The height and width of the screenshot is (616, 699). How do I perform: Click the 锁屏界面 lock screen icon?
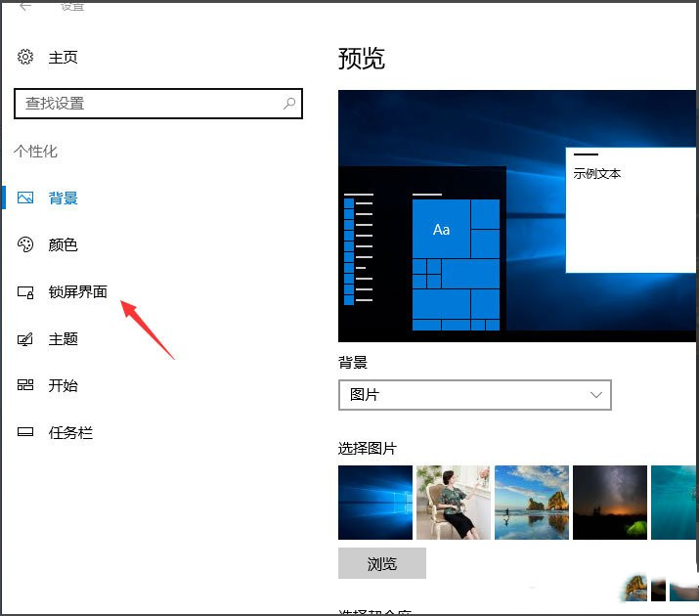pos(25,292)
